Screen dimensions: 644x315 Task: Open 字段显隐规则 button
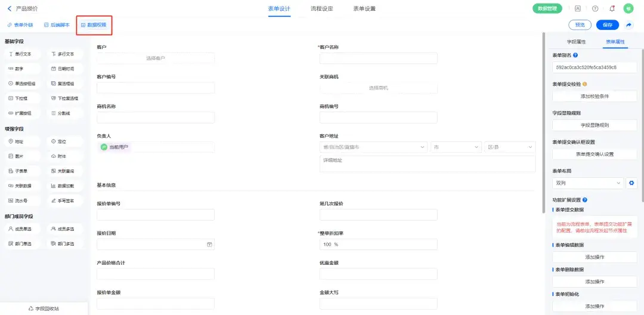tap(595, 125)
